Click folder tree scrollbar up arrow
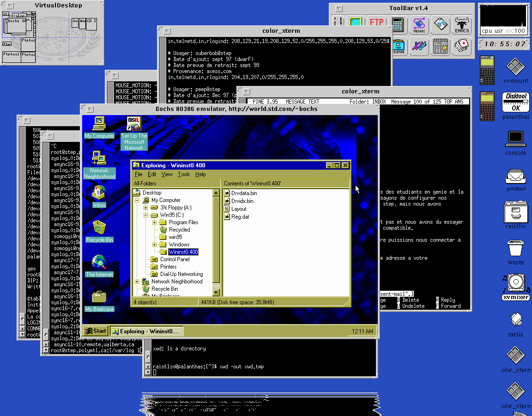 click(216, 193)
